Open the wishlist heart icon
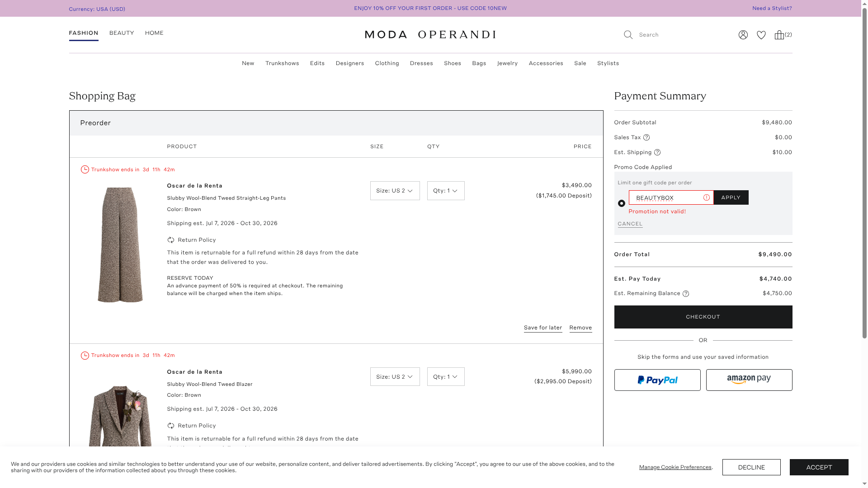Screen dimensions: 868x488 761,35
